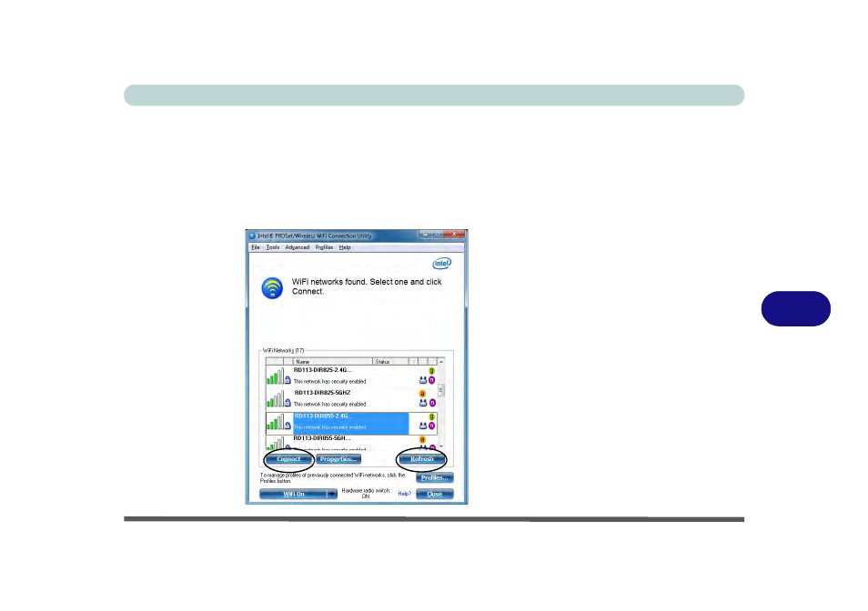Sort networks by Status column header
Screen dimensions: 868x611
tap(391, 362)
